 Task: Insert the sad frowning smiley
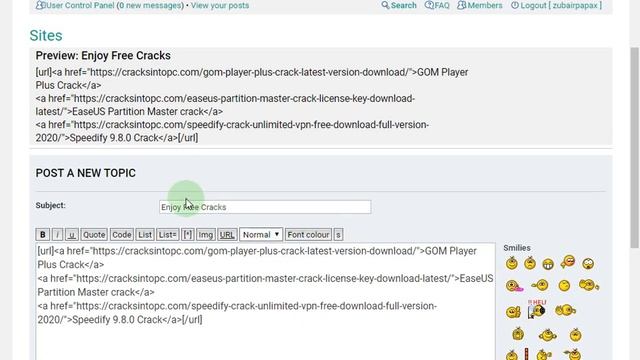[530, 263]
